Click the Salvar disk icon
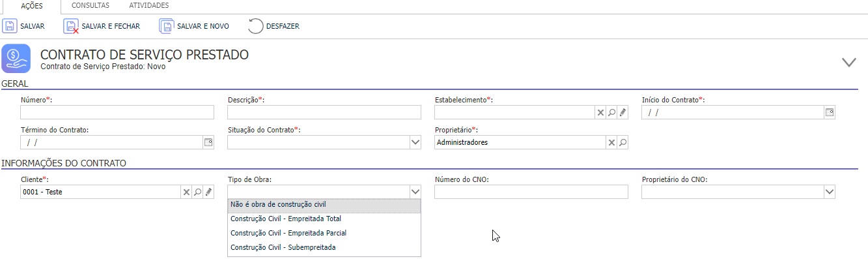The height and width of the screenshot is (259, 868). [x=10, y=26]
